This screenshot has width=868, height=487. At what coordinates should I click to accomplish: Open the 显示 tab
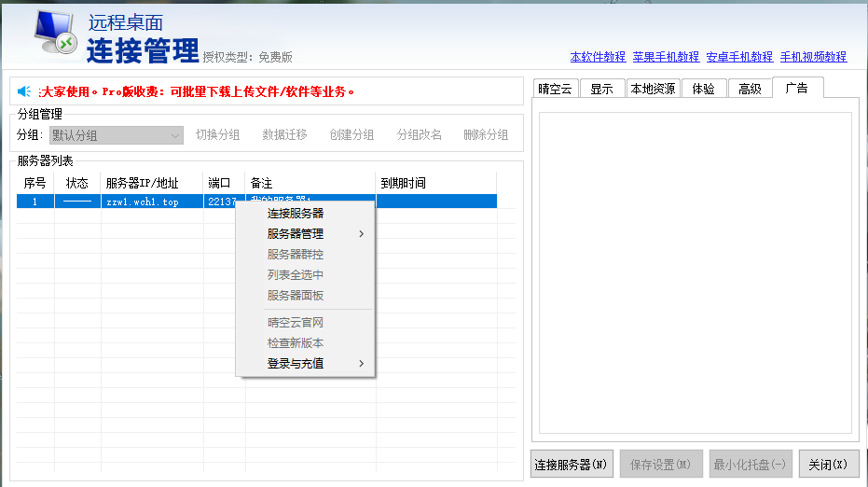coord(601,90)
